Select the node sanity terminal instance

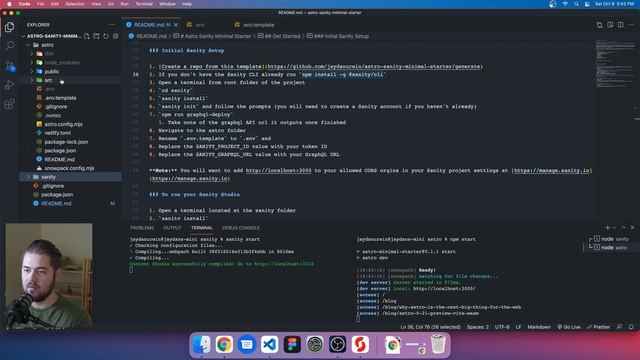611,239
